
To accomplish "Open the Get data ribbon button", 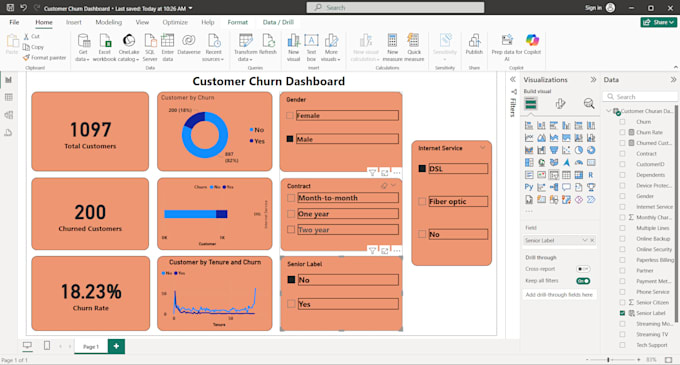I will coord(83,48).
